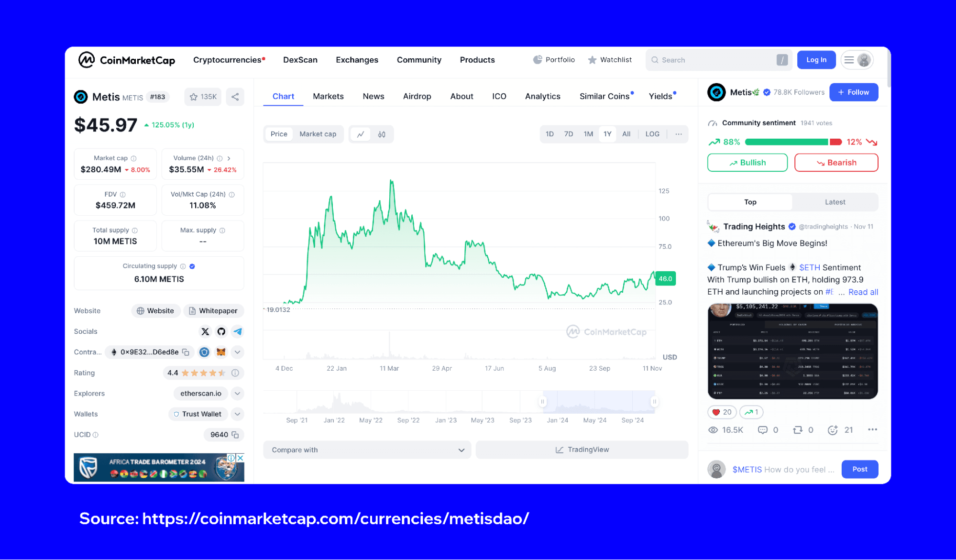The width and height of the screenshot is (956, 560).
Task: Open the X (Twitter) social icon
Action: (x=205, y=331)
